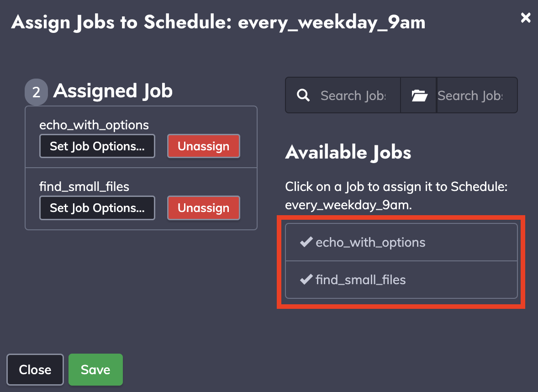
Task: Click the Assigned Job heading
Action: [112, 91]
